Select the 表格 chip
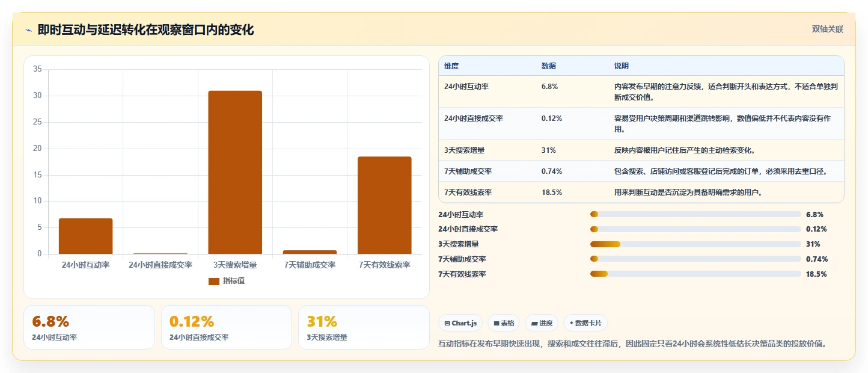The width and height of the screenshot is (868, 373). coord(504,323)
